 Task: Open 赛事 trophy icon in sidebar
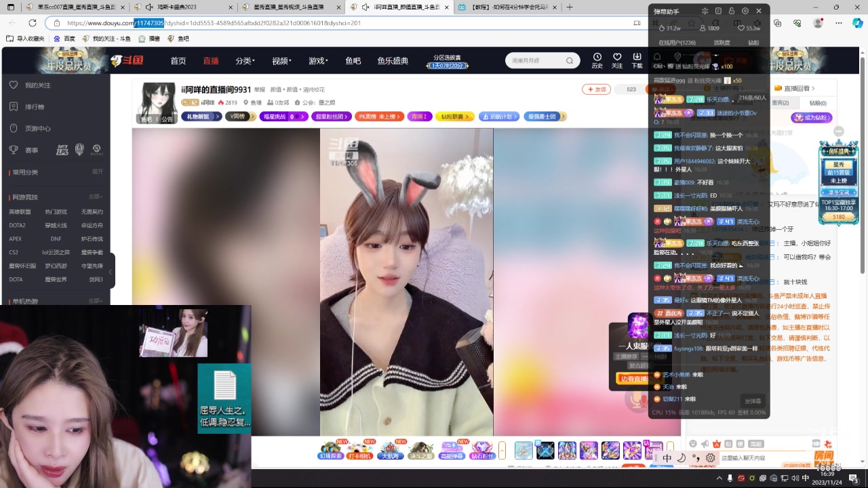[x=14, y=150]
